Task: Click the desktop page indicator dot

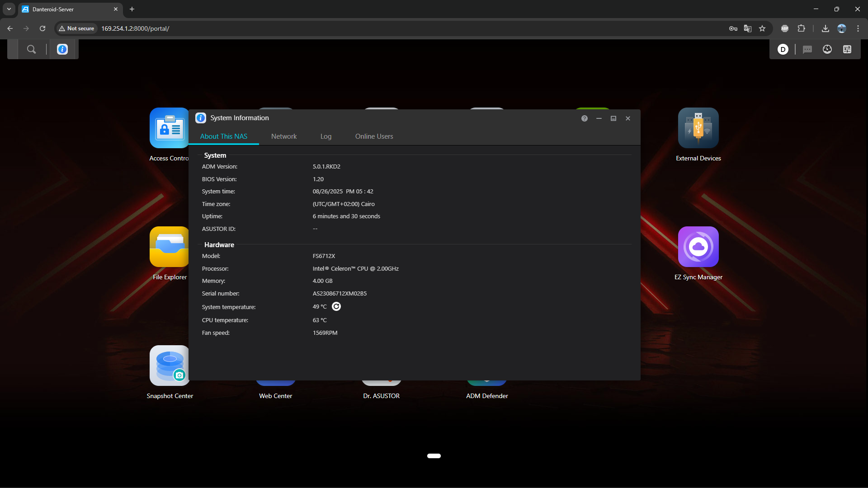Action: [434, 456]
